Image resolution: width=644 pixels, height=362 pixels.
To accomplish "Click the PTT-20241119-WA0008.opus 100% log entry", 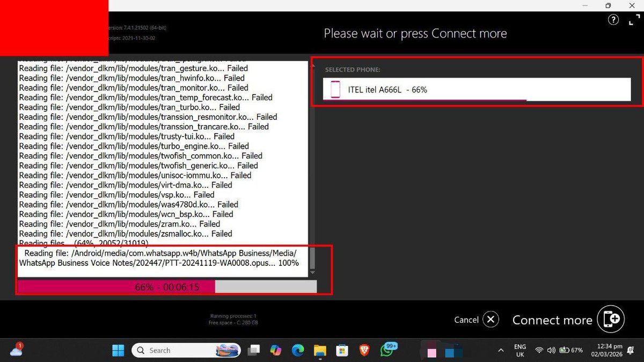I will click(159, 258).
